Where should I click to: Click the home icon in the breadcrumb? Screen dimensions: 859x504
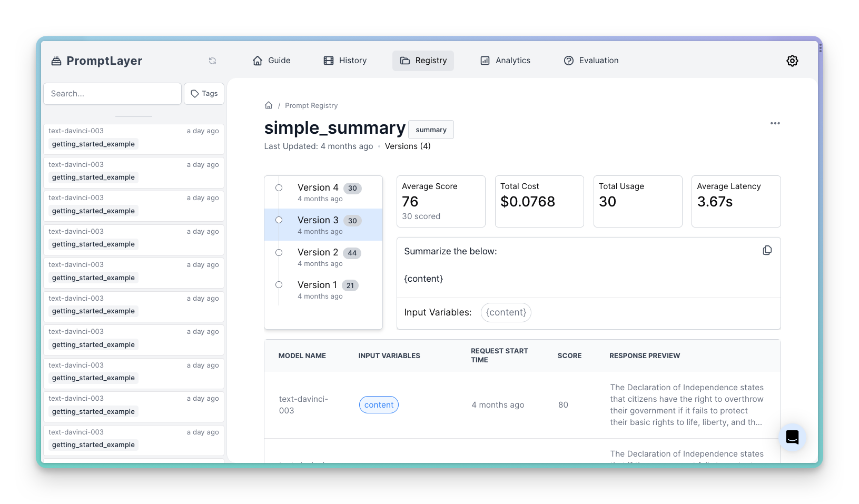pyautogui.click(x=269, y=105)
